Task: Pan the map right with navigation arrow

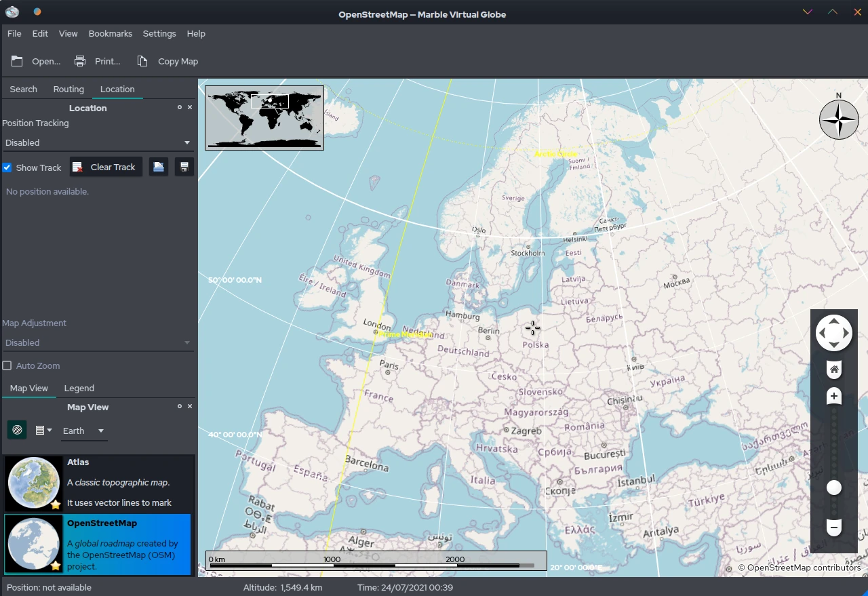Action: coord(846,333)
